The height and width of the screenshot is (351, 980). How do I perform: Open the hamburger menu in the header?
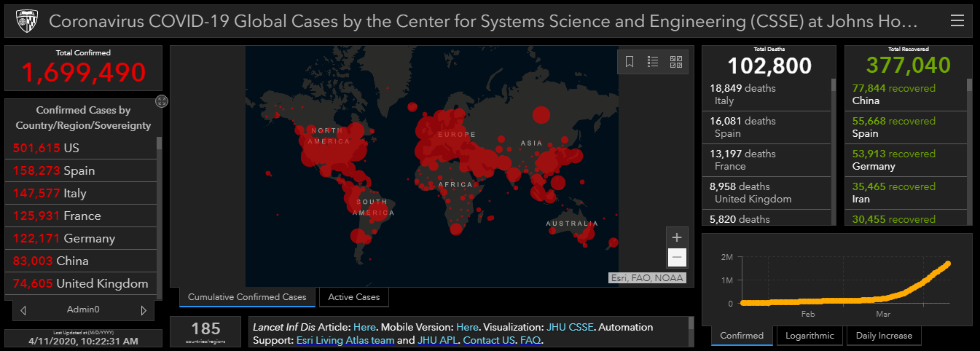click(x=957, y=21)
